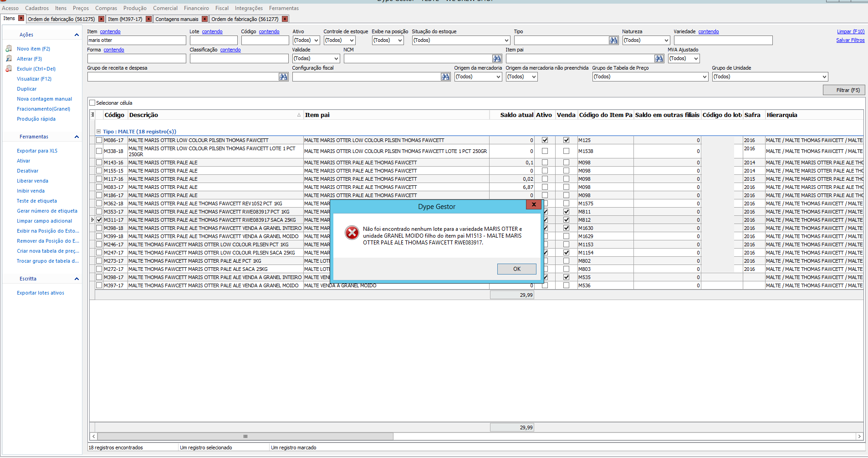Toggle the Venda checkbox for M397-17
This screenshot has width=868, height=458.
coord(566,285)
